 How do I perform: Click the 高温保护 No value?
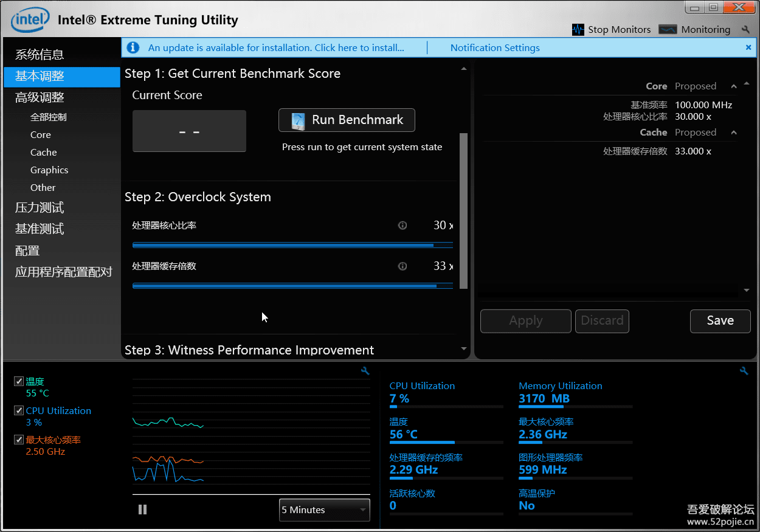527,506
